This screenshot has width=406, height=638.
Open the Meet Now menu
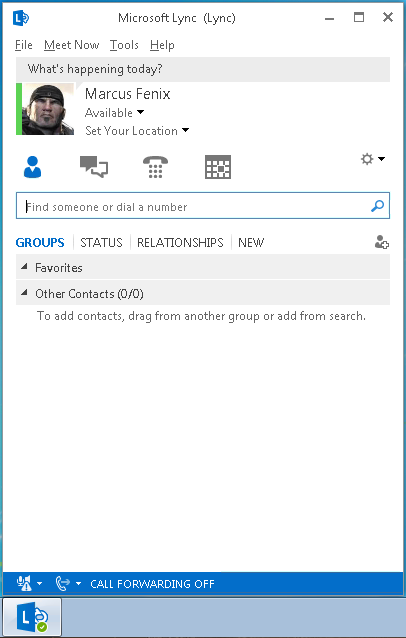coord(72,45)
